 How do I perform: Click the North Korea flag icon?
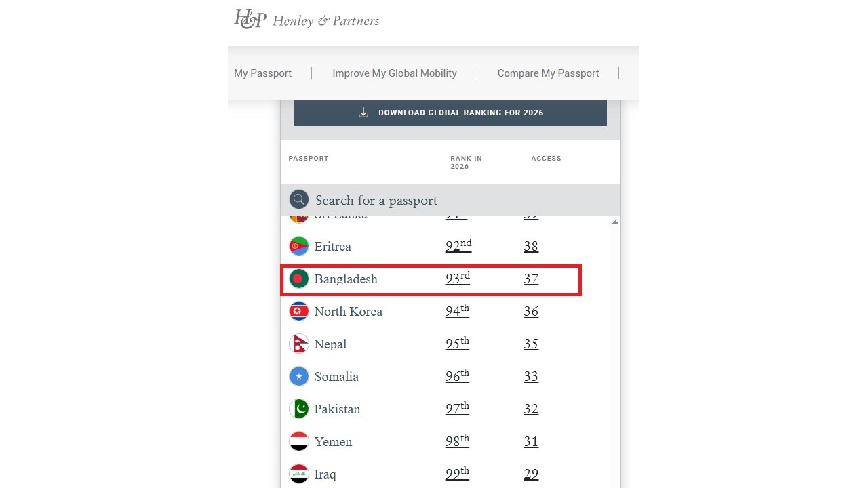pos(299,311)
